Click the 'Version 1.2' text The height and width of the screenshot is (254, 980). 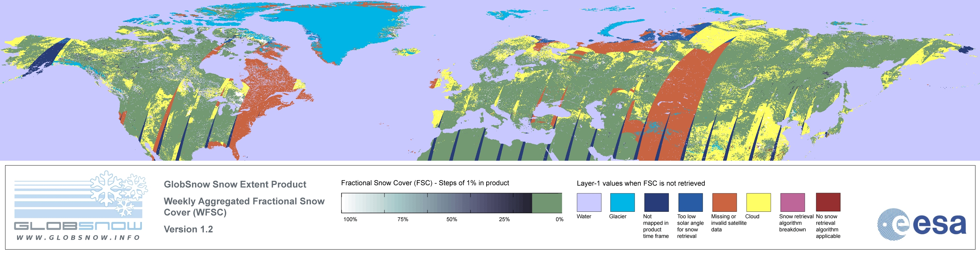(x=188, y=229)
